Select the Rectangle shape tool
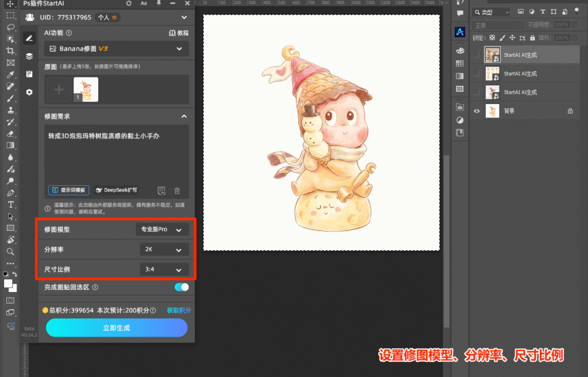The height and width of the screenshot is (377, 588). coord(10,228)
